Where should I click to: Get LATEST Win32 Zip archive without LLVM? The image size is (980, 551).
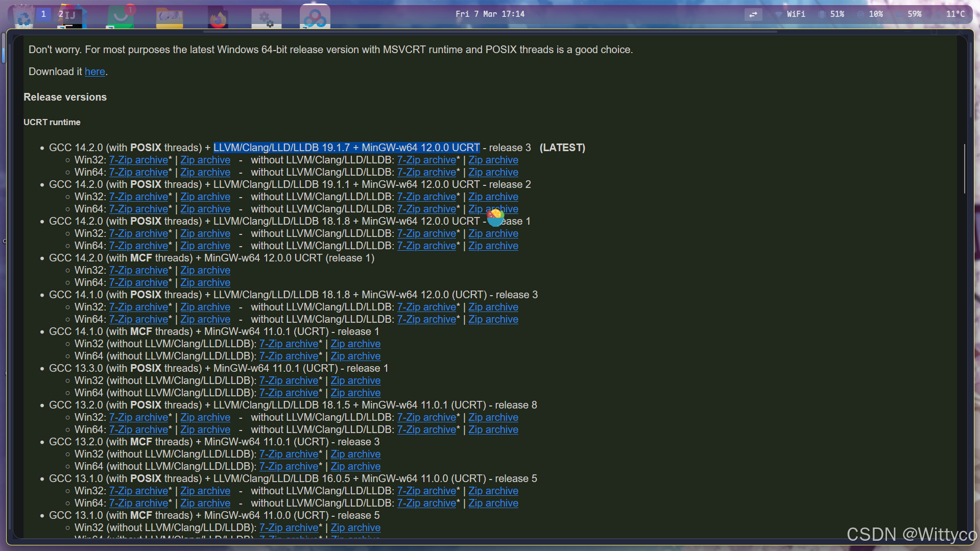click(493, 160)
